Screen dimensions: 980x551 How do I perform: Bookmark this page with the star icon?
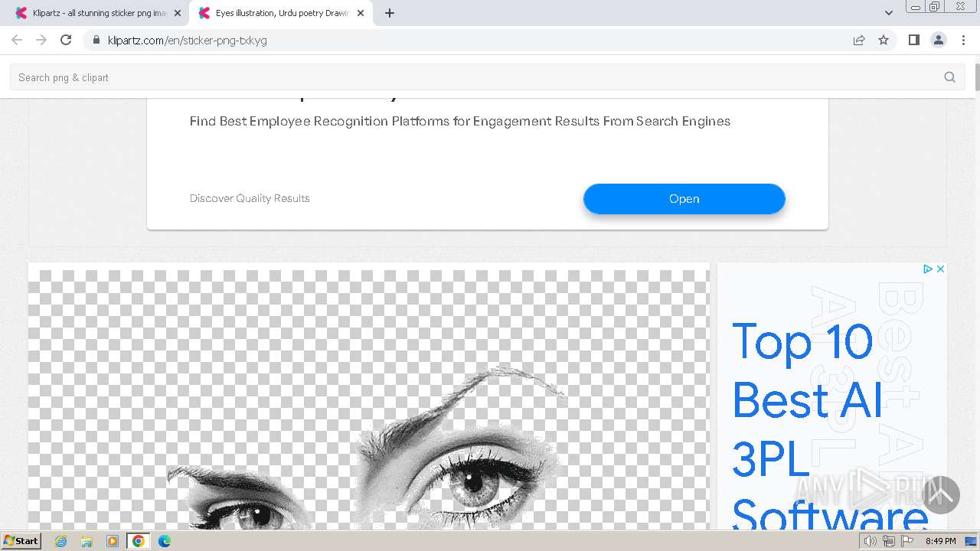[x=884, y=40]
